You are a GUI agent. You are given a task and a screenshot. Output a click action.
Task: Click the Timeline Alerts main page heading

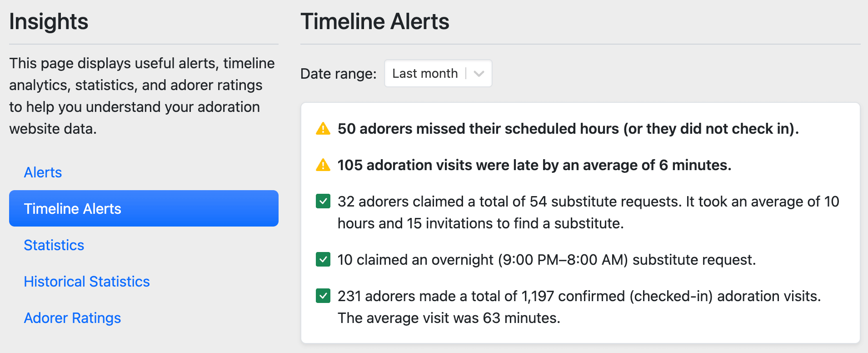375,21
